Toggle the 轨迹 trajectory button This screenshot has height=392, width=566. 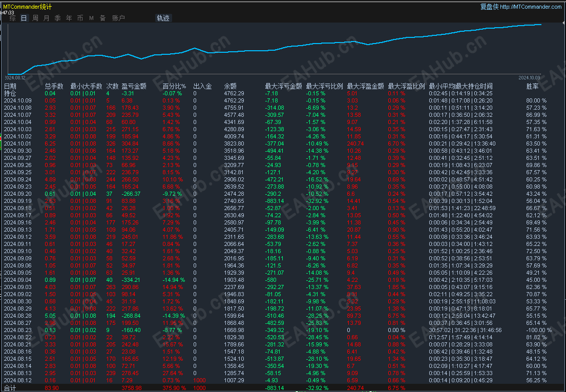(163, 18)
